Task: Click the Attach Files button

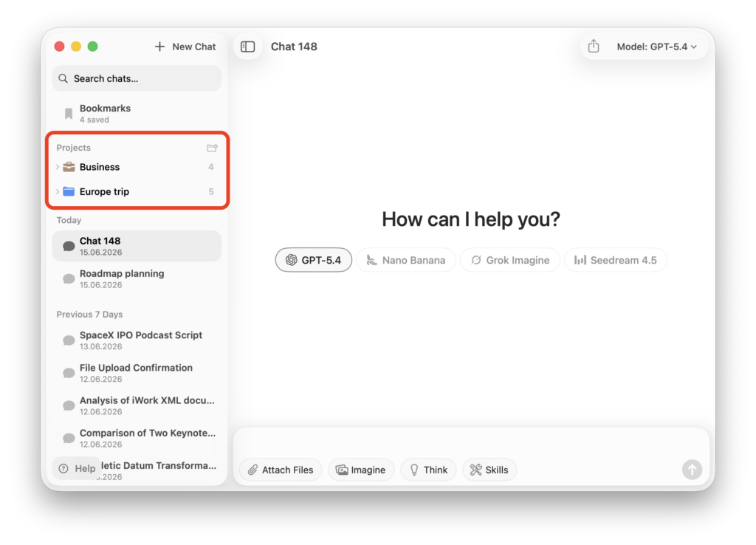Action: pos(281,470)
